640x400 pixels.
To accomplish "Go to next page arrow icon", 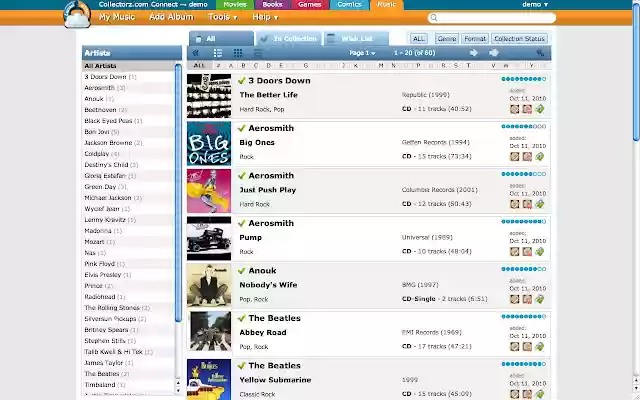I will point(474,53).
